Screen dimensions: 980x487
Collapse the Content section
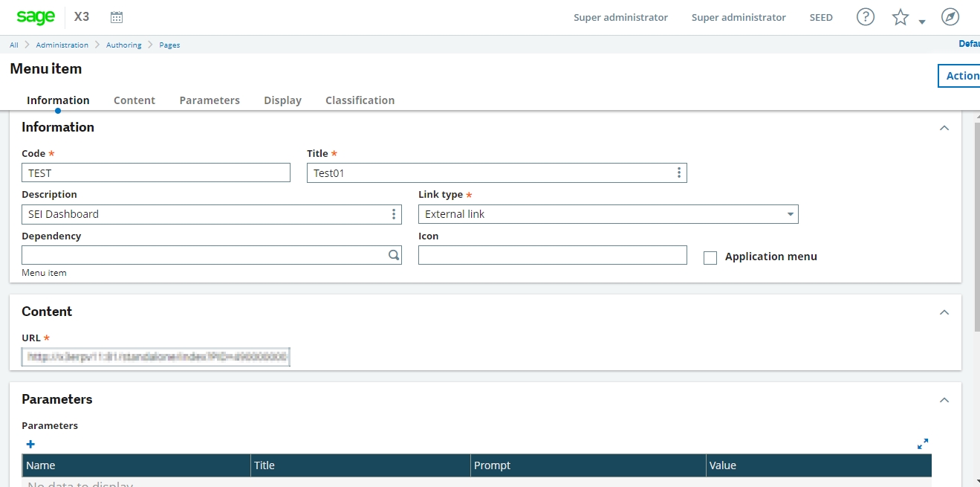(944, 312)
